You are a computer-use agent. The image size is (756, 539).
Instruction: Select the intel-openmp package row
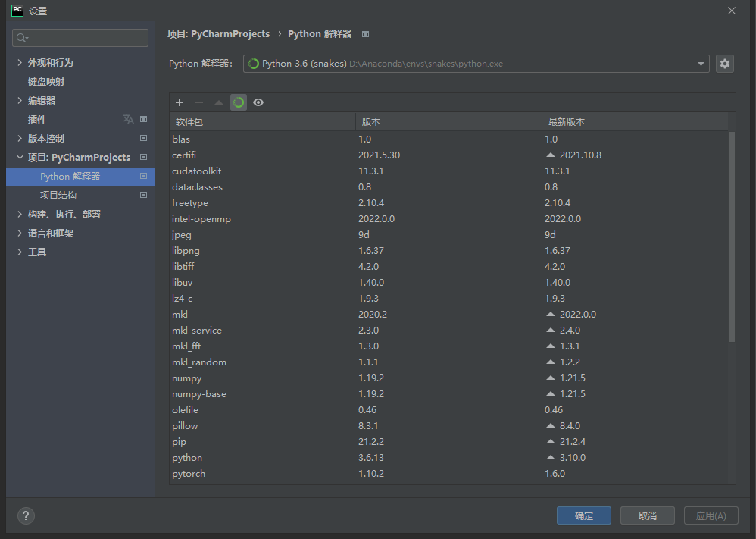pos(449,218)
